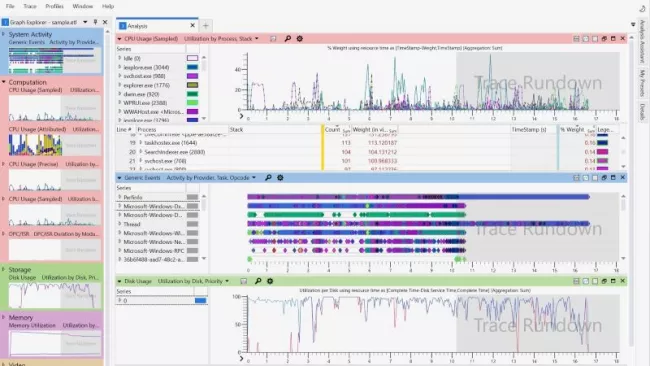Screen dimensions: 650x366
Task: Float the CPU Usage panel in new window
Action: pos(604,39)
